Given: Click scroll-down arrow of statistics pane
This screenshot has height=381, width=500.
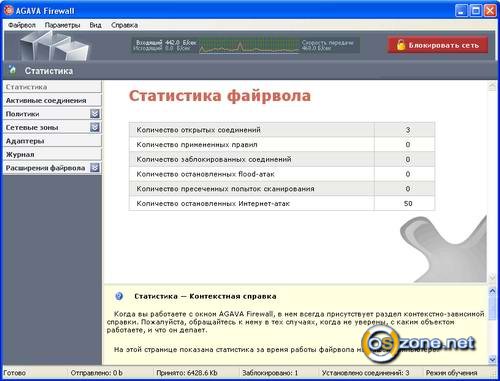Looking at the screenshot, I should pos(492,277).
